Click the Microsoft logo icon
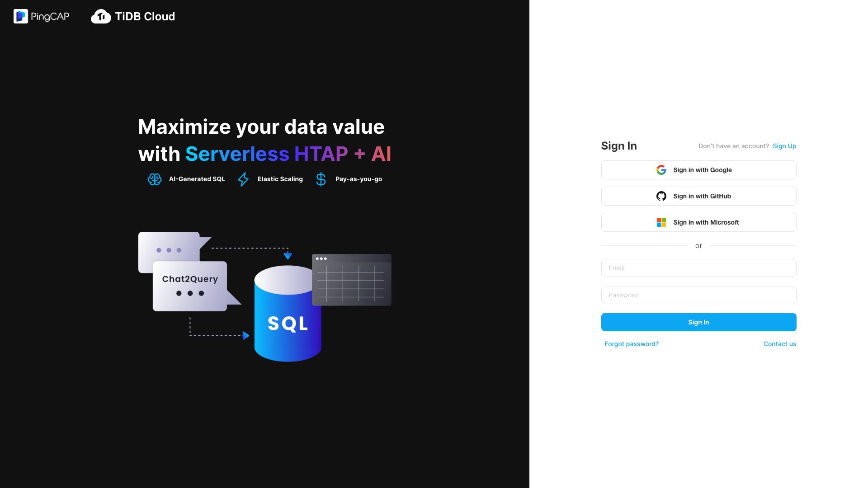 coord(661,222)
